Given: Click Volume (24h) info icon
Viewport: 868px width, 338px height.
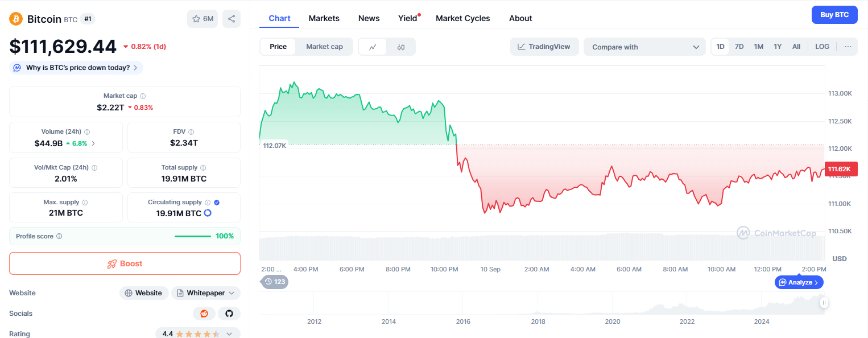Looking at the screenshot, I should click(x=87, y=132).
